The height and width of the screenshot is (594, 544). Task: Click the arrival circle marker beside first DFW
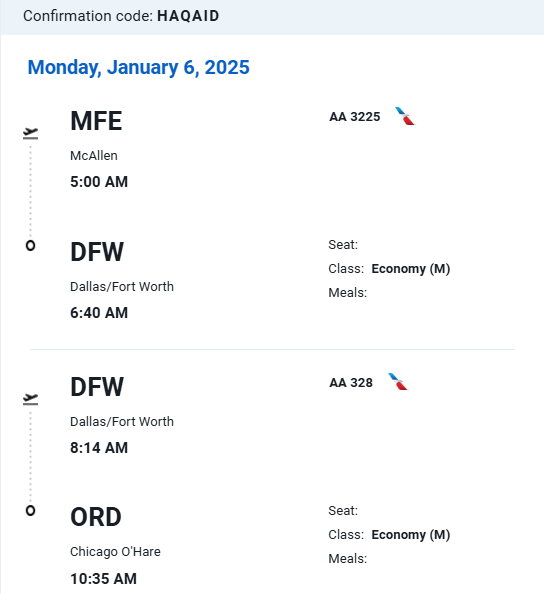pyautogui.click(x=31, y=245)
